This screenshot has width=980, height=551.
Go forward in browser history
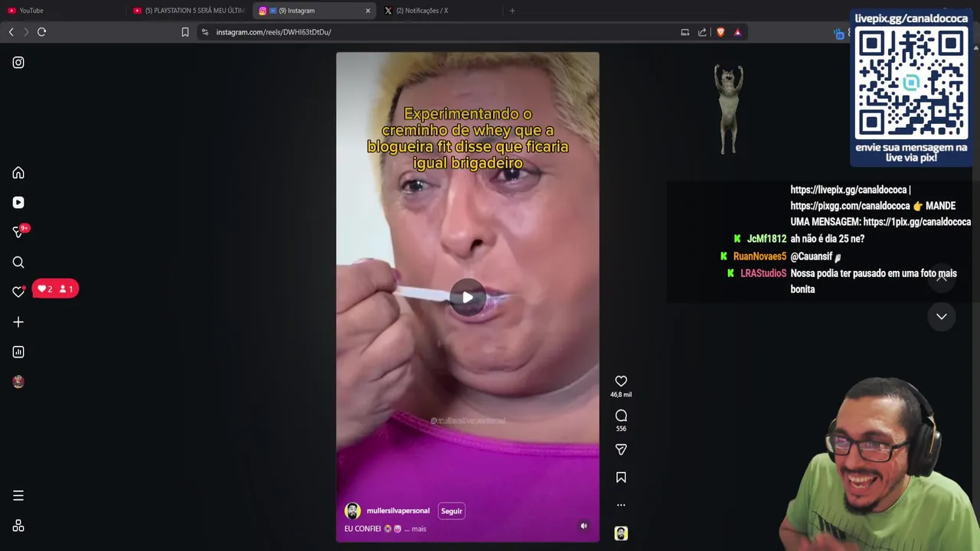[26, 32]
